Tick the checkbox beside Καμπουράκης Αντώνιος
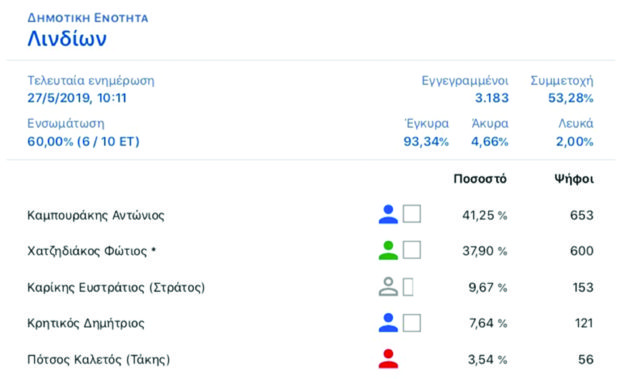 click(x=412, y=214)
